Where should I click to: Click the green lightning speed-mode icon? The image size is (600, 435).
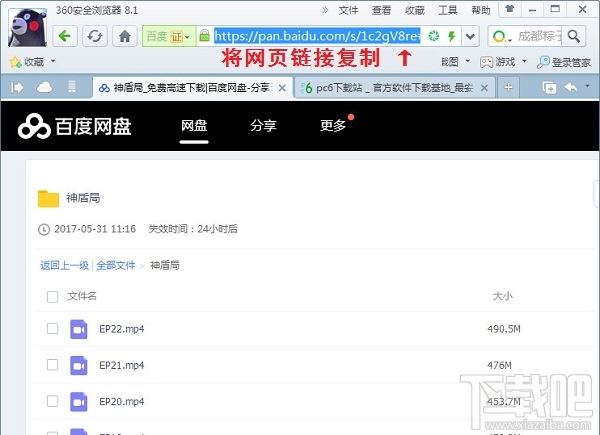tap(452, 36)
